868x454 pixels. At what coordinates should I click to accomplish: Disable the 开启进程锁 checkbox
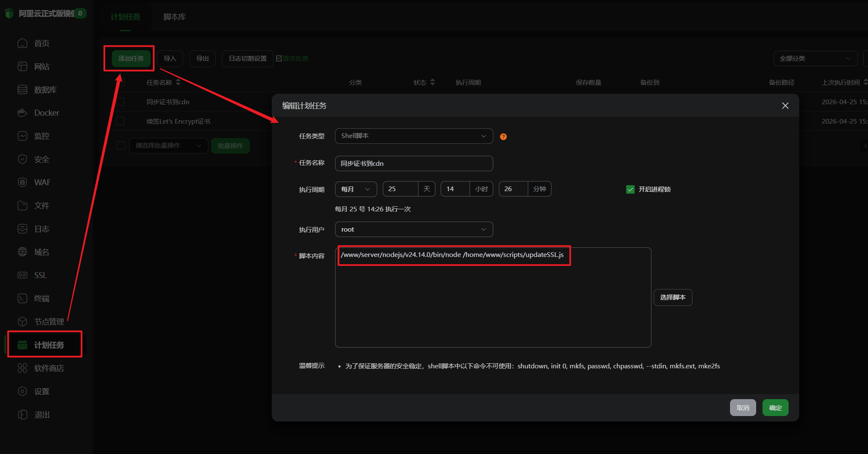[x=630, y=189]
